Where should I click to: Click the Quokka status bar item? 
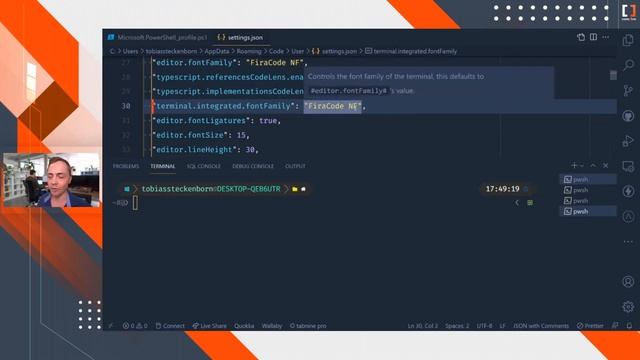tap(244, 326)
